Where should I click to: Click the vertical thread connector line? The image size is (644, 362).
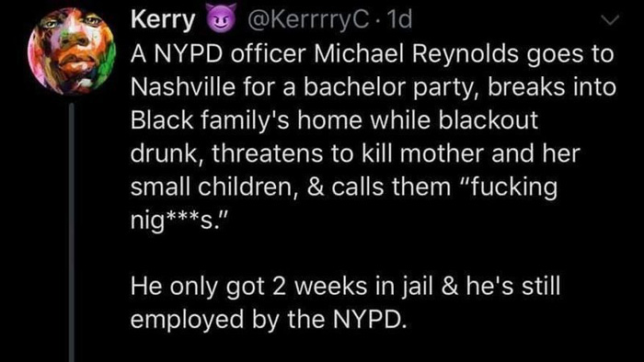pos(72,232)
